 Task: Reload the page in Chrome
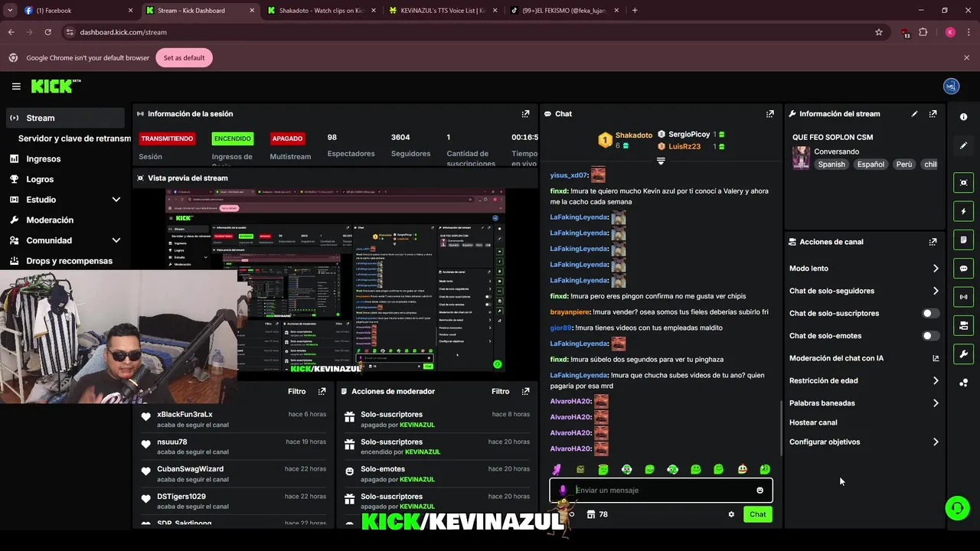[47, 32]
